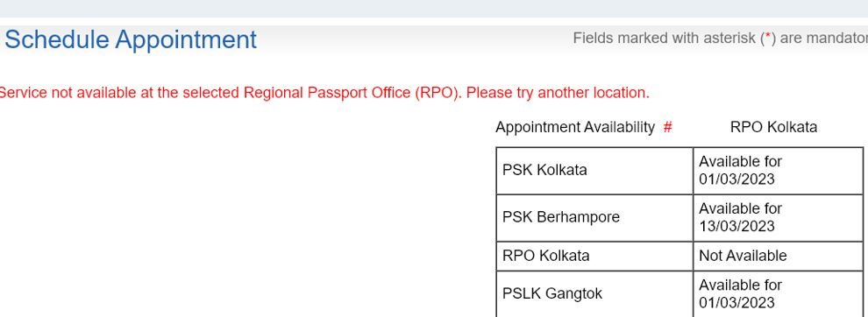Click the Fields marked with asterisk note
The height and width of the screenshot is (317, 868).
(720, 38)
